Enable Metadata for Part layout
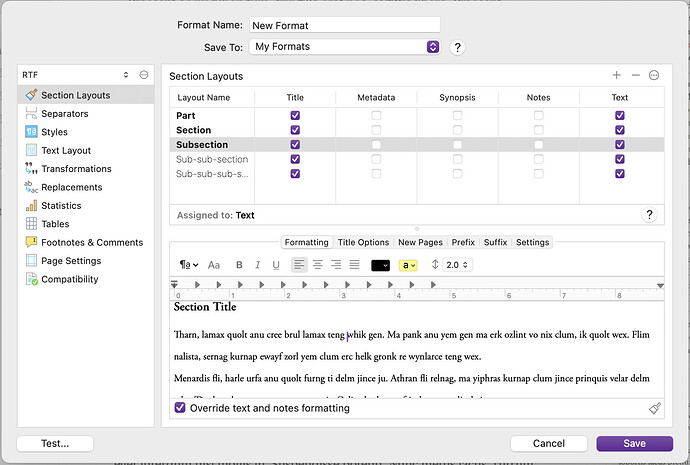 [x=376, y=115]
